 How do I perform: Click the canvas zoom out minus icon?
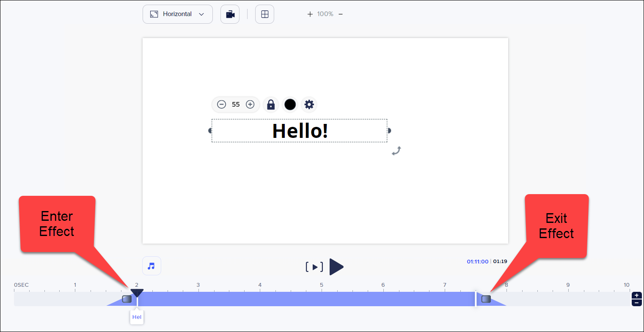[340, 14]
